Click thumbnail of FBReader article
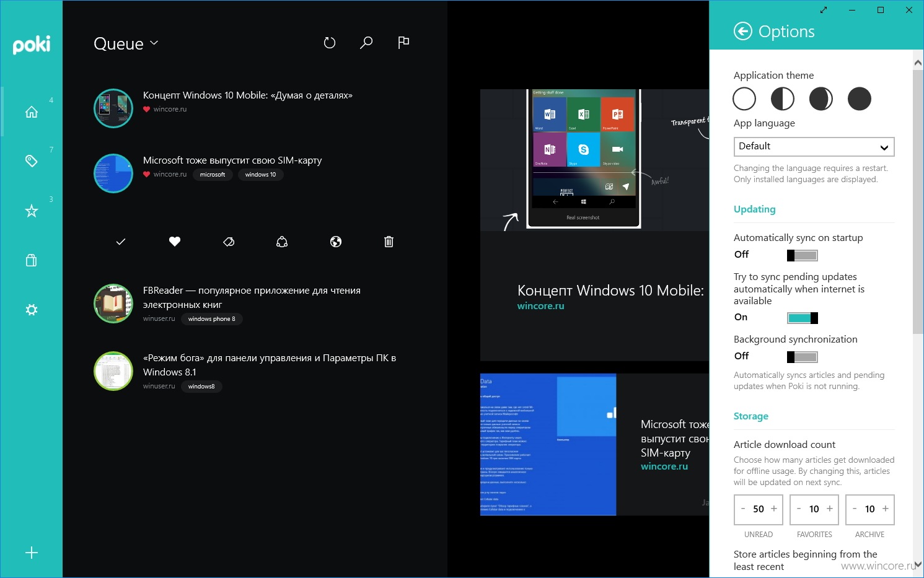The height and width of the screenshot is (578, 924). point(113,304)
